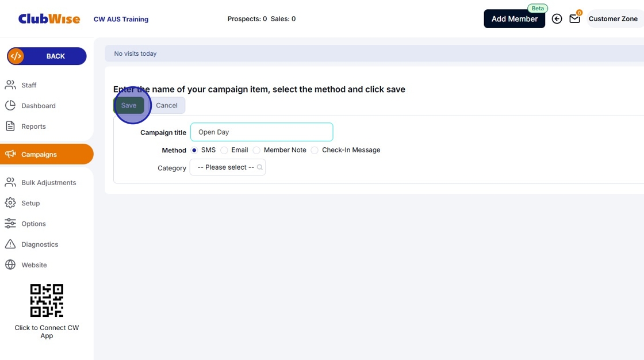Click the circular back-arrow icon near Add Member
644x360 pixels.
557,18
